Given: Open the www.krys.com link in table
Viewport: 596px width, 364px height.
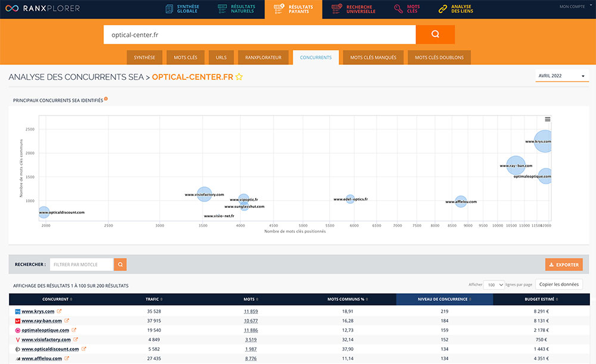Looking at the screenshot, I should [38, 311].
